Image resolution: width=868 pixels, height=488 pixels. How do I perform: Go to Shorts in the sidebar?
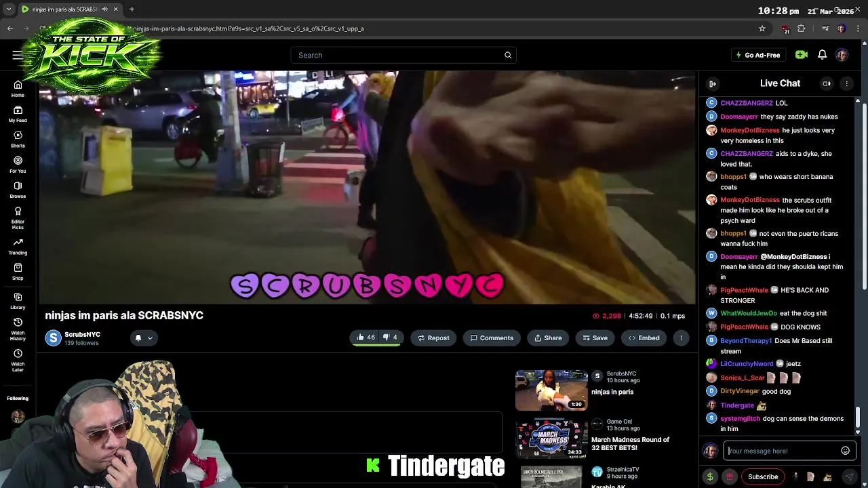pyautogui.click(x=18, y=139)
